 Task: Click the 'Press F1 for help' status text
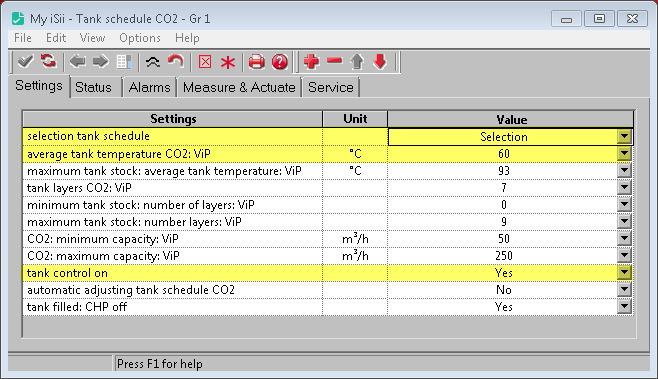point(159,363)
